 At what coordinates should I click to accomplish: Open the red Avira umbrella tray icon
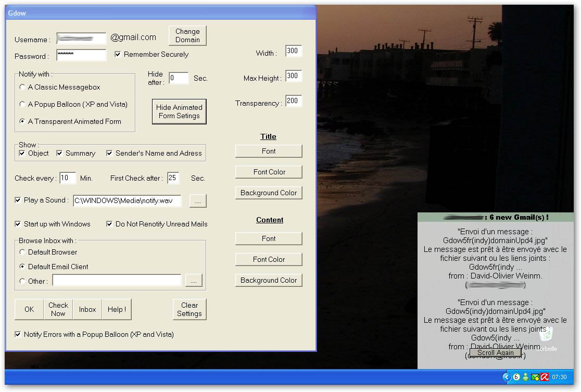pos(545,377)
